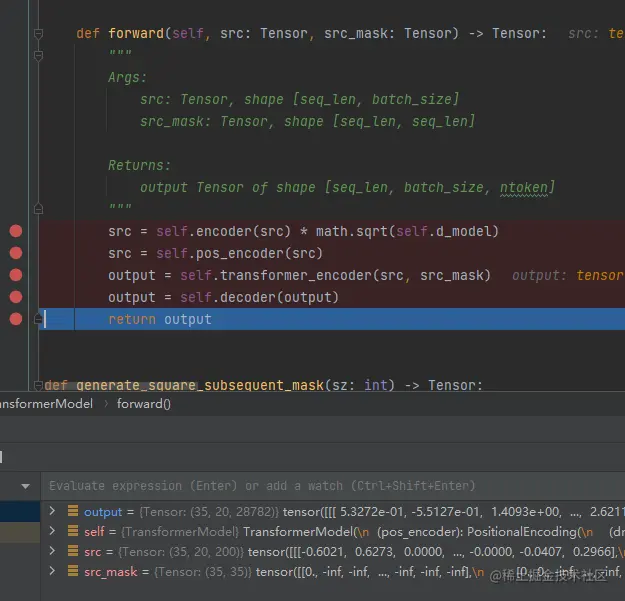The image size is (625, 601).
Task: Click the 'Returns:' docstring heading
Action: [x=140, y=165]
